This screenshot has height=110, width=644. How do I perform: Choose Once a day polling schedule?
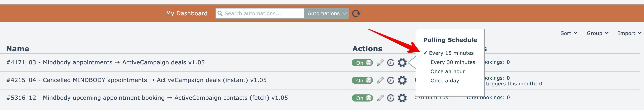click(445, 81)
